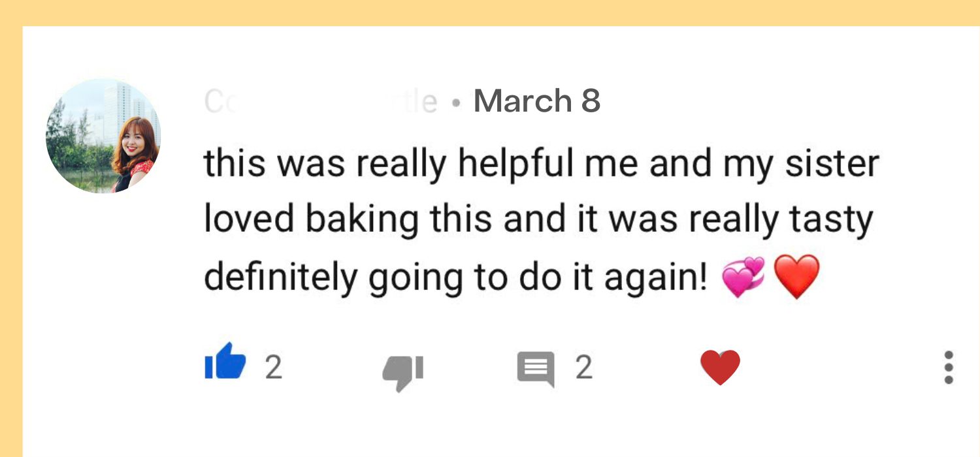This screenshot has width=980, height=457.
Task: Open the three-dot more options menu
Action: tap(949, 368)
